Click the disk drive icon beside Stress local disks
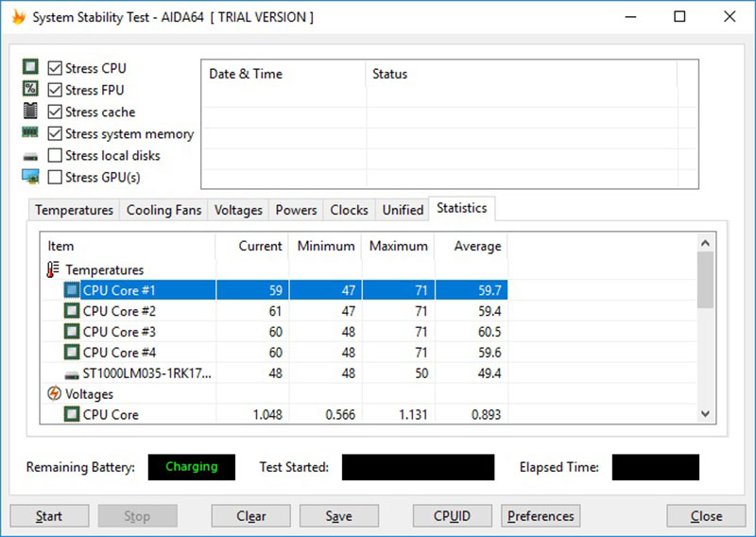 pos(30,156)
